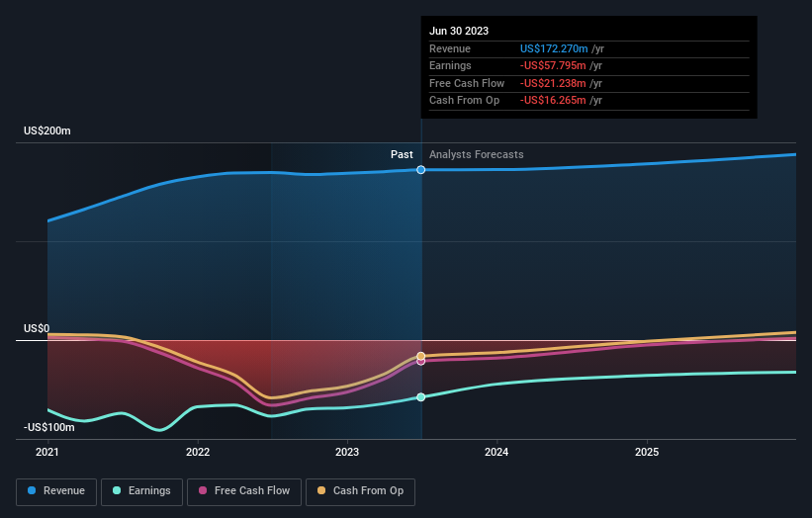This screenshot has height=518, width=812.
Task: Toggle the Cash From Op legend button
Action: tap(360, 491)
